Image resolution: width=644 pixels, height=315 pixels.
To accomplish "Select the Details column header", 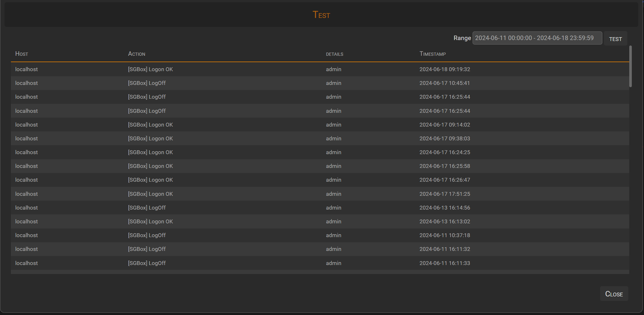I will click(x=334, y=54).
